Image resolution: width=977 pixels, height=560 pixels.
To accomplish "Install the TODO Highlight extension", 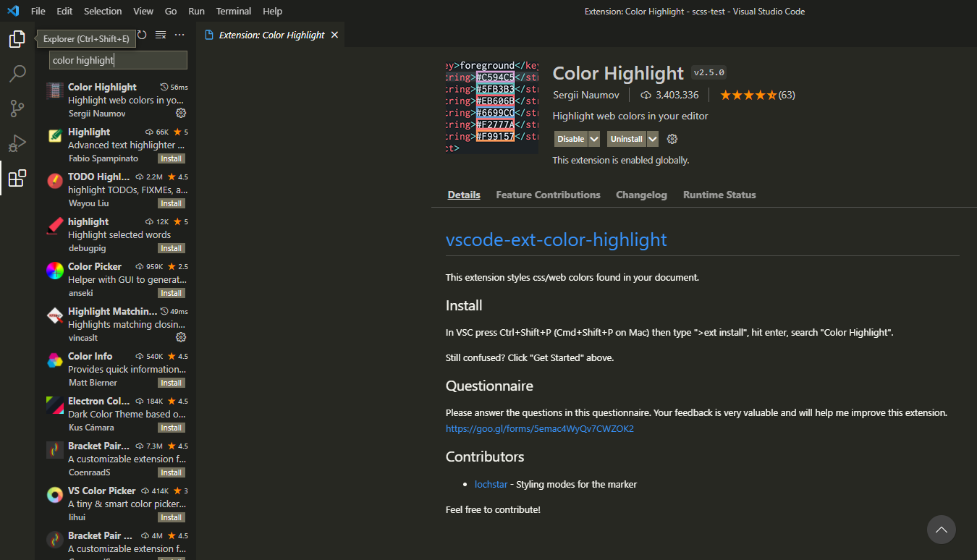I will coord(172,203).
